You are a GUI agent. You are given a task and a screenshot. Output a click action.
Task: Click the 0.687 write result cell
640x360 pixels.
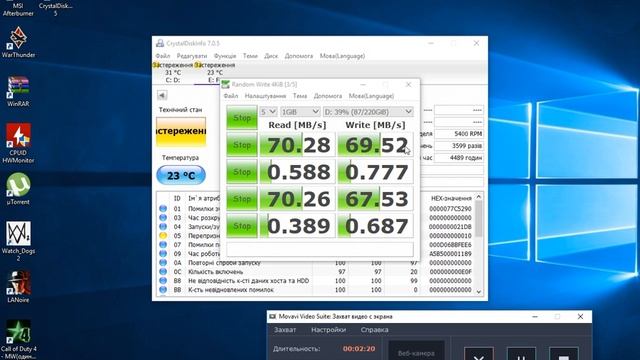point(376,226)
